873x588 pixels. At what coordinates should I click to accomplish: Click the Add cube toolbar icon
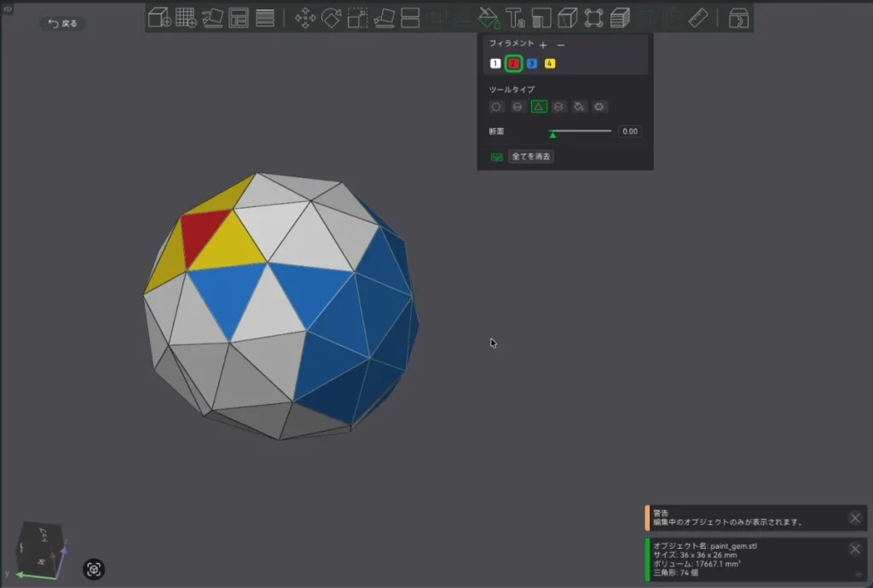point(159,18)
